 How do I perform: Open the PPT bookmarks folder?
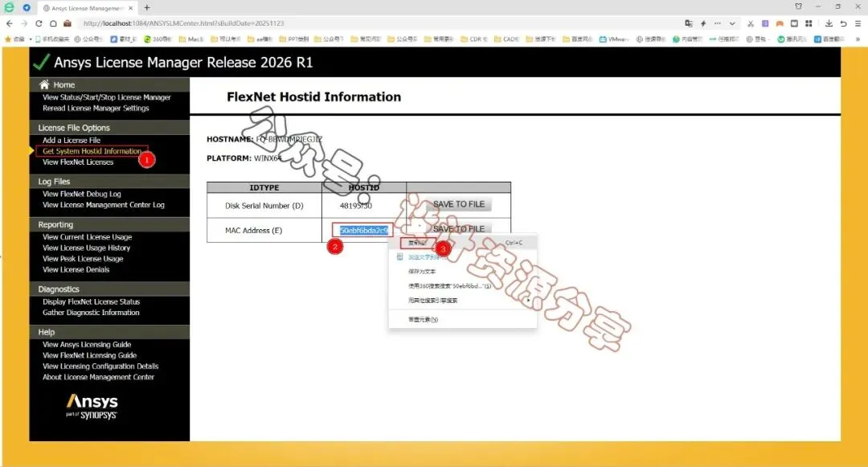[294, 39]
